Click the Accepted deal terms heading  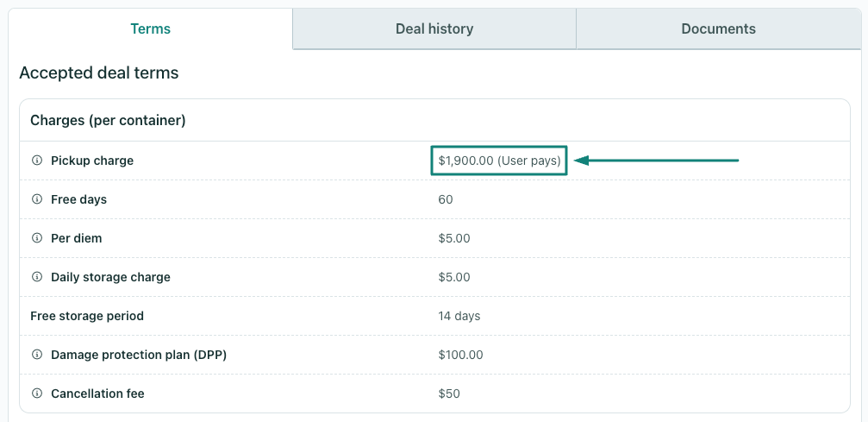click(x=99, y=72)
